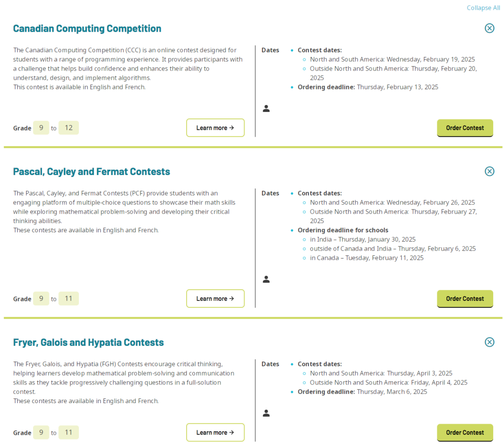The height and width of the screenshot is (447, 504).
Task: Collapse the Pascal, Cayley and Fermat section icon
Action: (489, 171)
